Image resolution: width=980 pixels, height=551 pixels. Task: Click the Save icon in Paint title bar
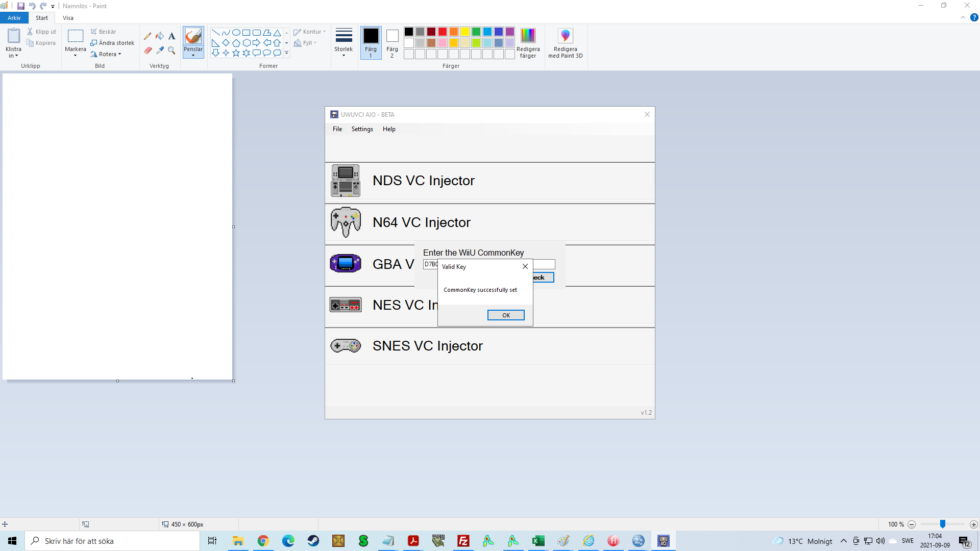21,6
